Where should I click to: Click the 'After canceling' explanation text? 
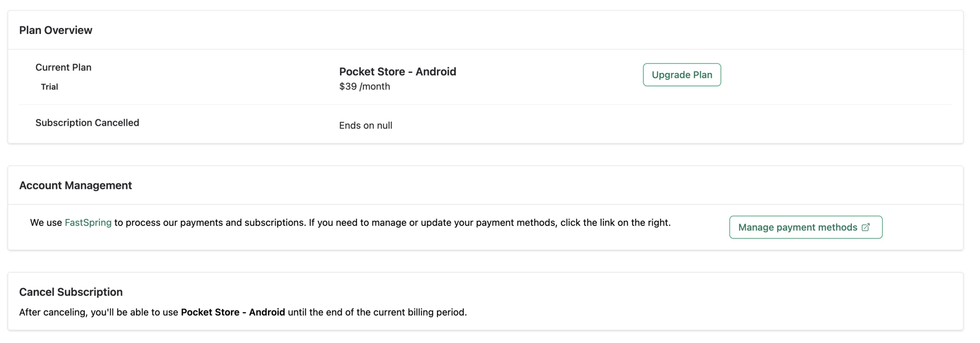(x=243, y=312)
